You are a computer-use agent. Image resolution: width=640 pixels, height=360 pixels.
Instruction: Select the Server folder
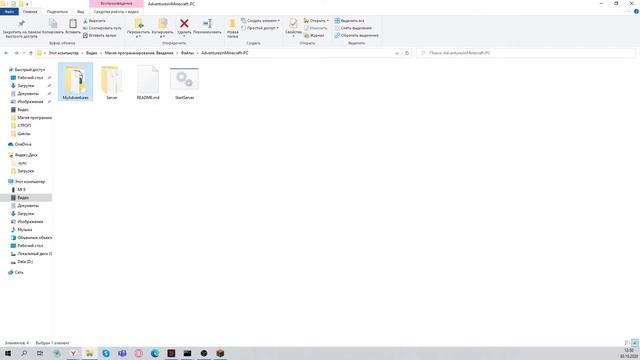click(112, 82)
